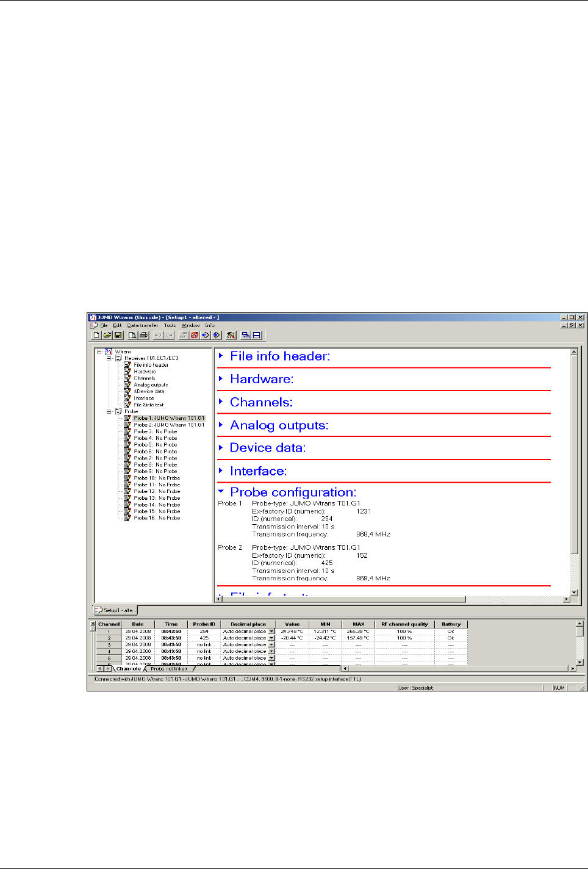Open the Tools menu
Viewport: 588px width, 869px height.
[x=170, y=325]
